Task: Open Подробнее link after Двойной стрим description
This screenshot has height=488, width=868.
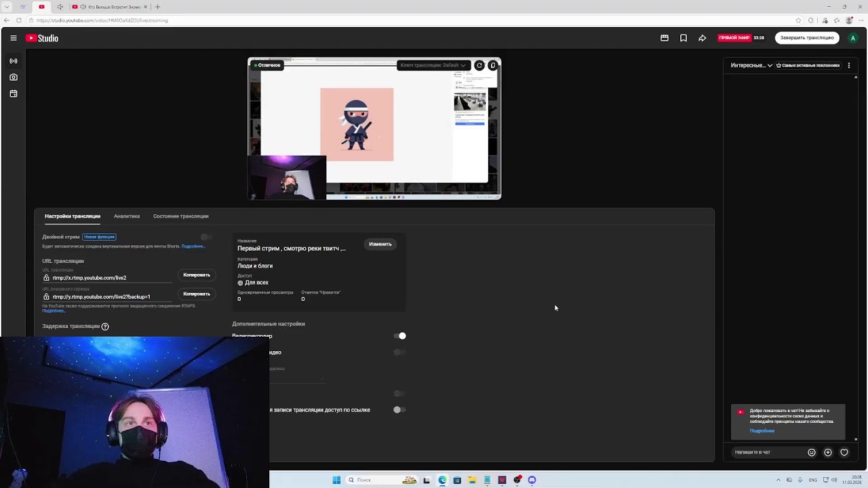Action: [x=193, y=246]
